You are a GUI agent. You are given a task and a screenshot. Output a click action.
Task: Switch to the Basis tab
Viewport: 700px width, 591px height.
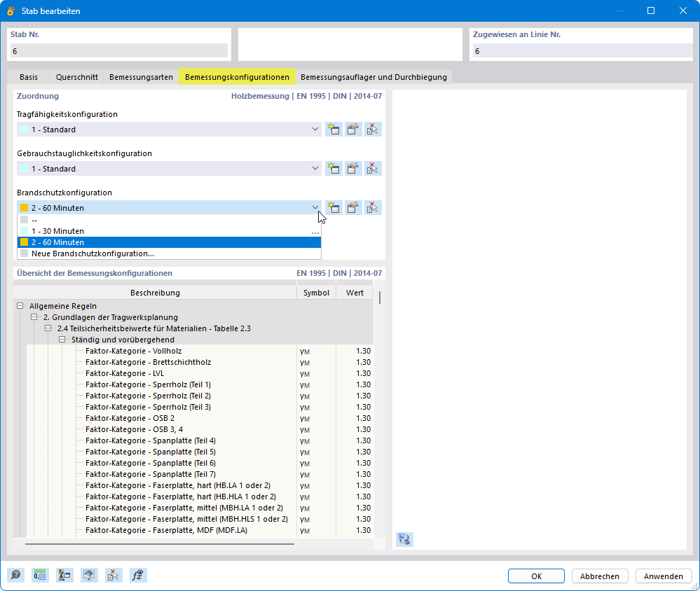tap(29, 77)
